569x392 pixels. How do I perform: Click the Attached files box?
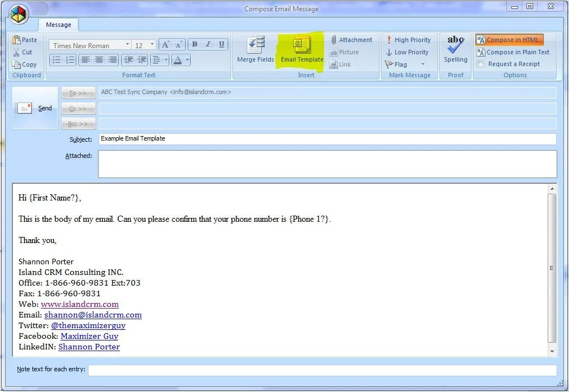click(x=327, y=164)
